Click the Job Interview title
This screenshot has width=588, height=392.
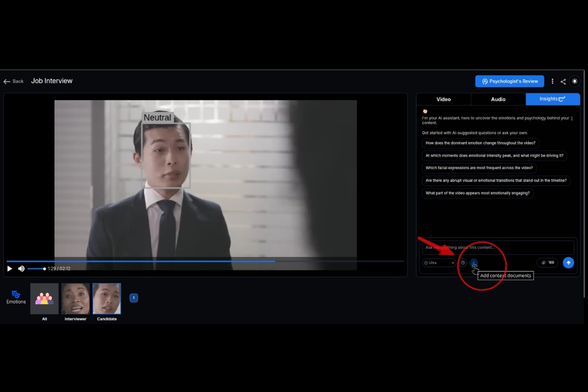52,81
